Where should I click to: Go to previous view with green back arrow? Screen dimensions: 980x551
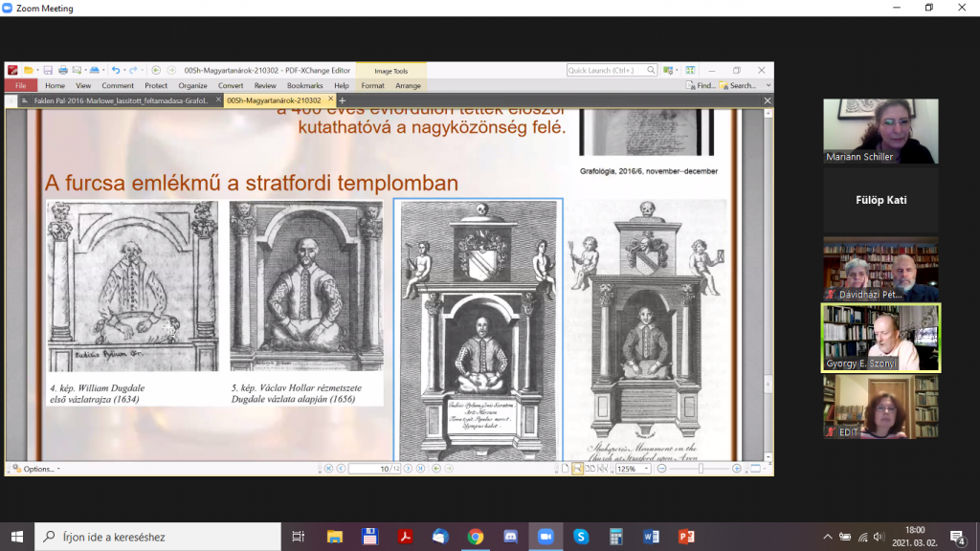(x=156, y=71)
